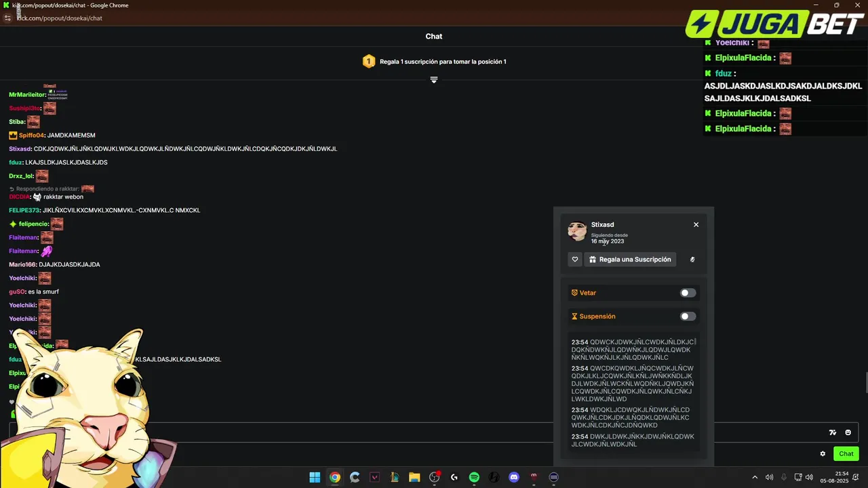
Task: Open the emoji picker in chat input
Action: pyautogui.click(x=848, y=432)
